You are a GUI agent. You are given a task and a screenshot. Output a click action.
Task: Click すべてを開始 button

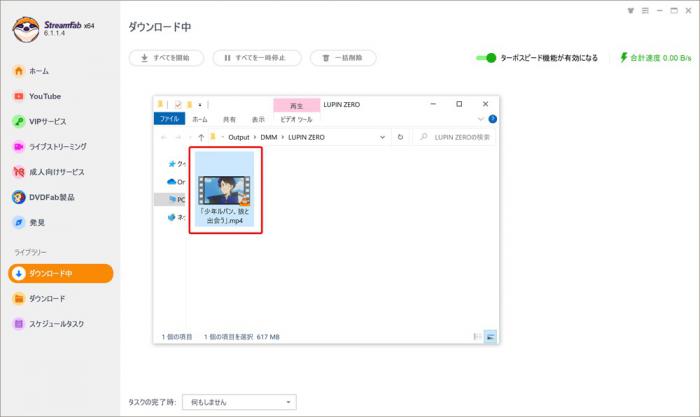pyautogui.click(x=166, y=58)
